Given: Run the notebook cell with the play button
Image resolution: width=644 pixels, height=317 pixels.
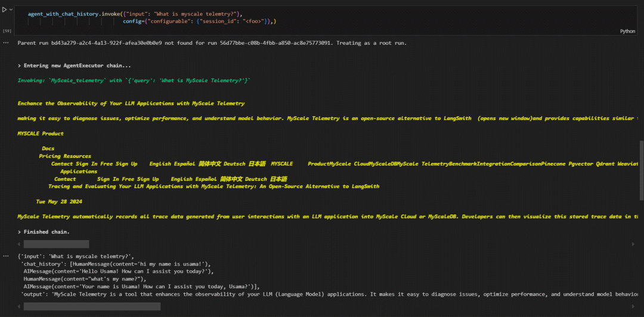Looking at the screenshot, I should coord(5,10).
